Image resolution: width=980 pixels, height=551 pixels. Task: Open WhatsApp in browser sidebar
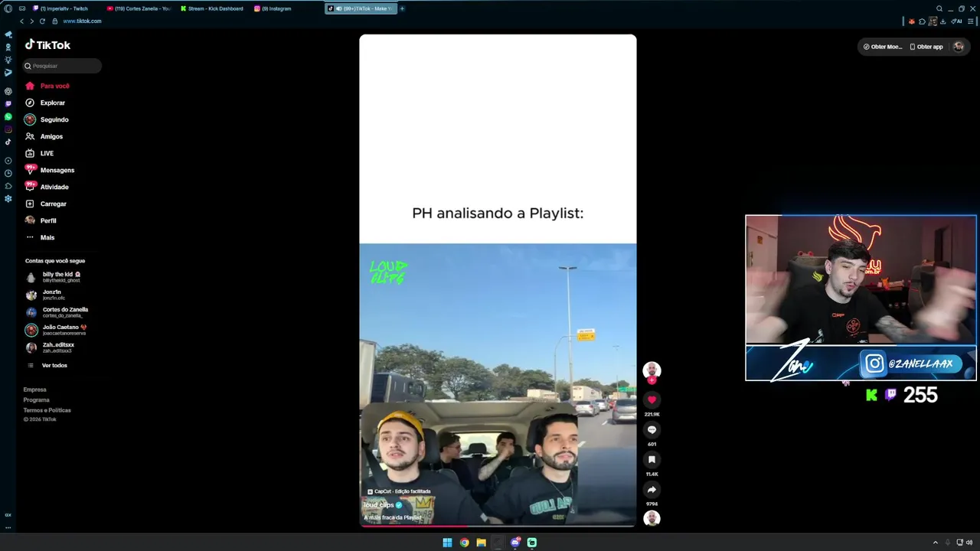[8, 116]
